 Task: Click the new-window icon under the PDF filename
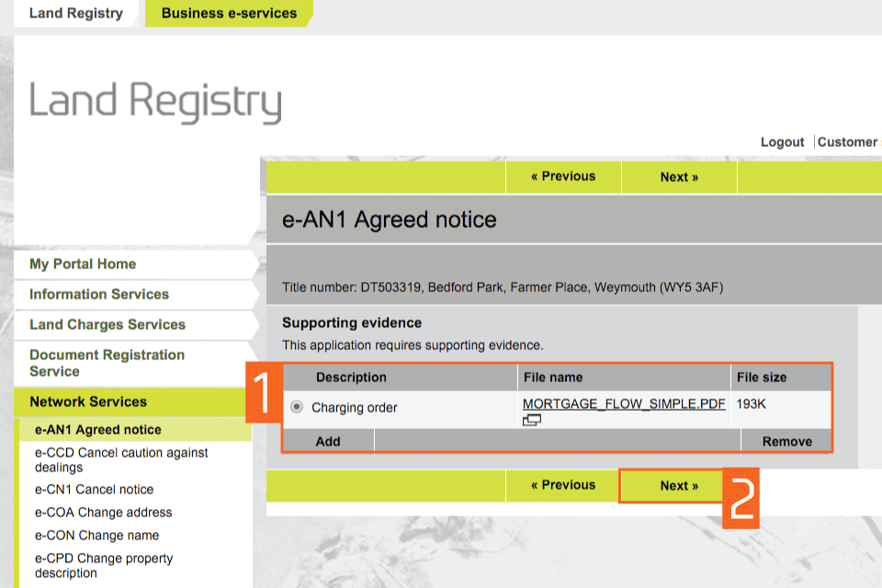tap(532, 421)
